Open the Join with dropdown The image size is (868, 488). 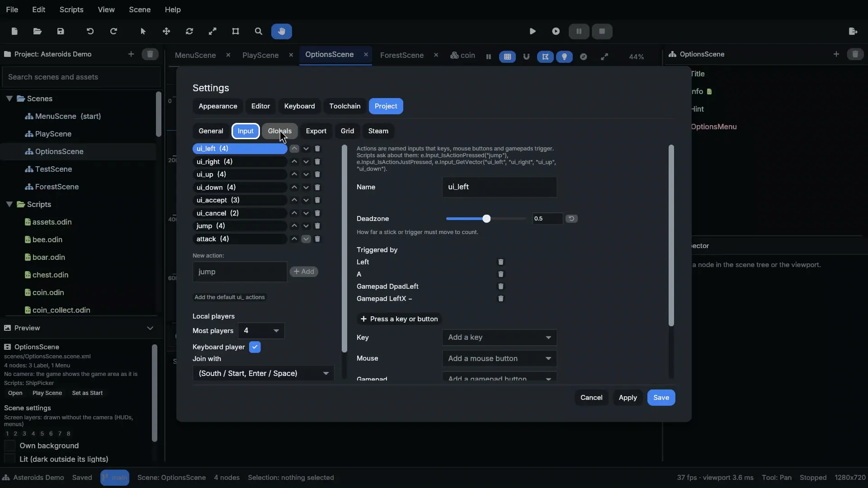coord(264,373)
